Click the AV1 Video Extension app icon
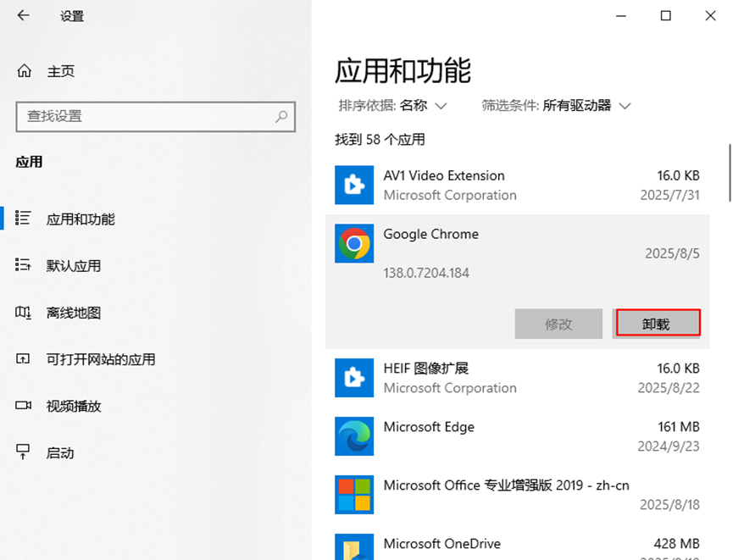 pyautogui.click(x=354, y=185)
